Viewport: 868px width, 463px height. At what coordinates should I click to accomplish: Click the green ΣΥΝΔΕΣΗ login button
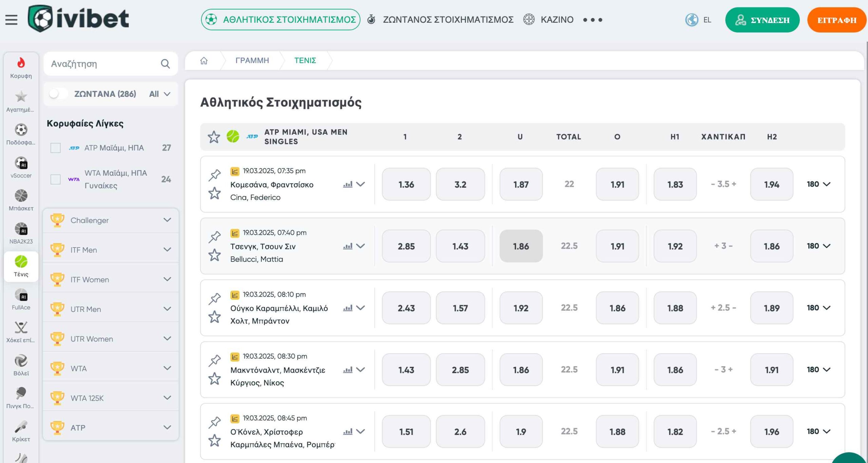[x=762, y=20]
